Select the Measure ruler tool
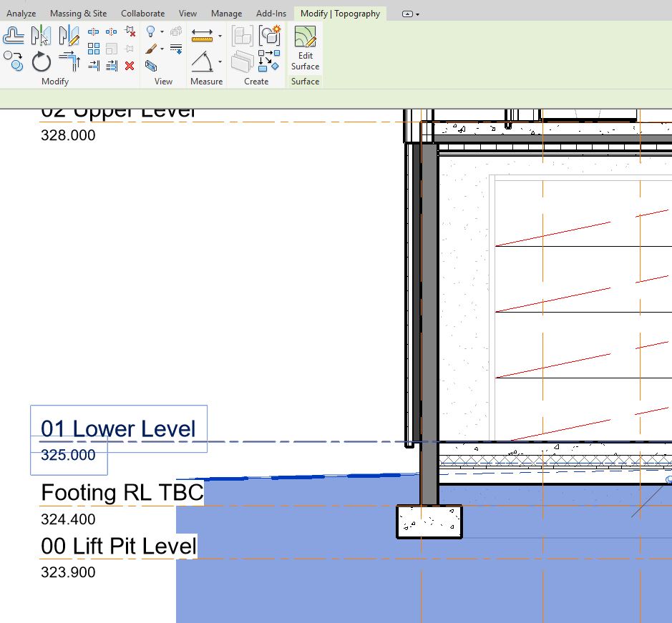This screenshot has width=672, height=623. click(202, 36)
